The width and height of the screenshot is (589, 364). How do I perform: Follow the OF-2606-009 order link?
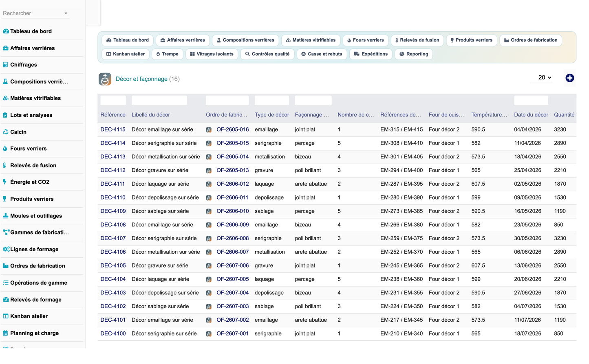(x=232, y=225)
